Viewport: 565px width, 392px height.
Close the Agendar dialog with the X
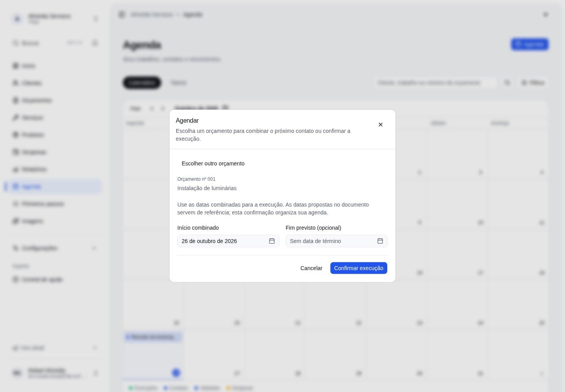click(380, 125)
